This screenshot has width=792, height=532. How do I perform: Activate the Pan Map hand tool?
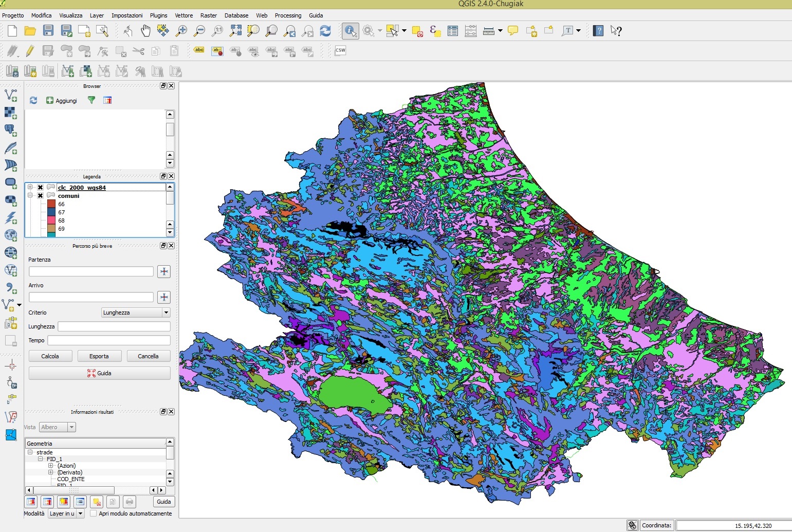click(145, 31)
